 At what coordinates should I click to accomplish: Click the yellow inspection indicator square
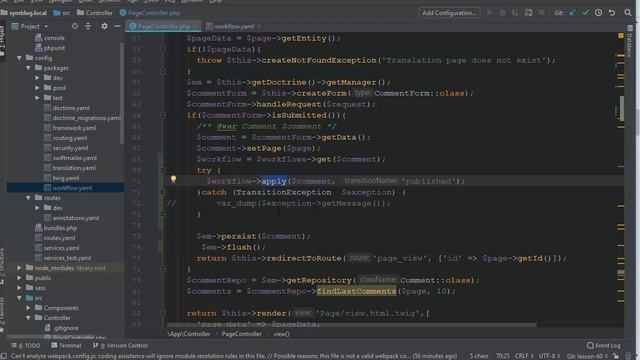coord(621,36)
